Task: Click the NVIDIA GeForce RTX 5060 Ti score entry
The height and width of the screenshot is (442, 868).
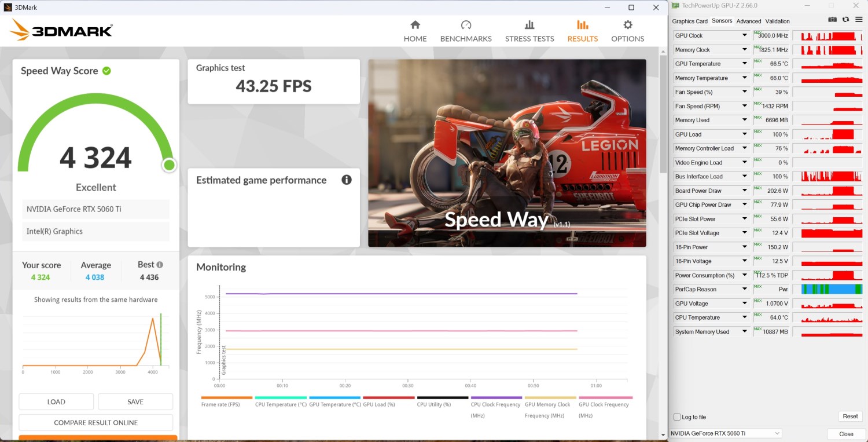Action: tap(96, 209)
